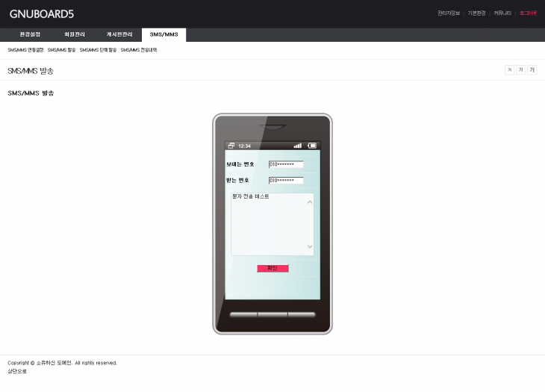Image resolution: width=545 pixels, height=392 pixels.
Task: Open the 게시판관리 menu tab
Action: pos(119,35)
